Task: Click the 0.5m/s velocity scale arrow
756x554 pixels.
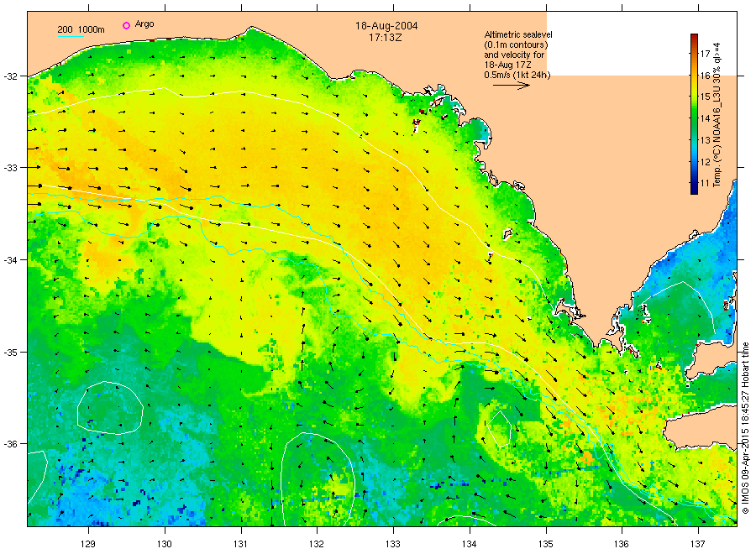Action: coord(511,86)
